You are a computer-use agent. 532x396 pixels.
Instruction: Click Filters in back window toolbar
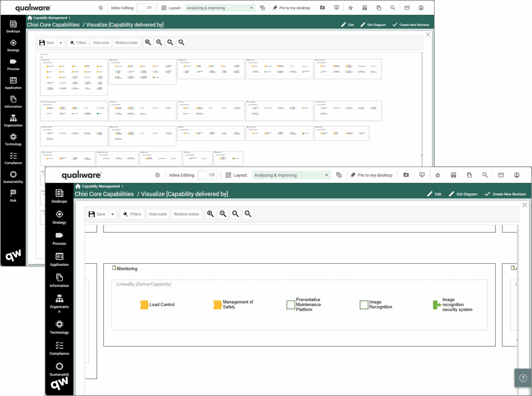(78, 43)
